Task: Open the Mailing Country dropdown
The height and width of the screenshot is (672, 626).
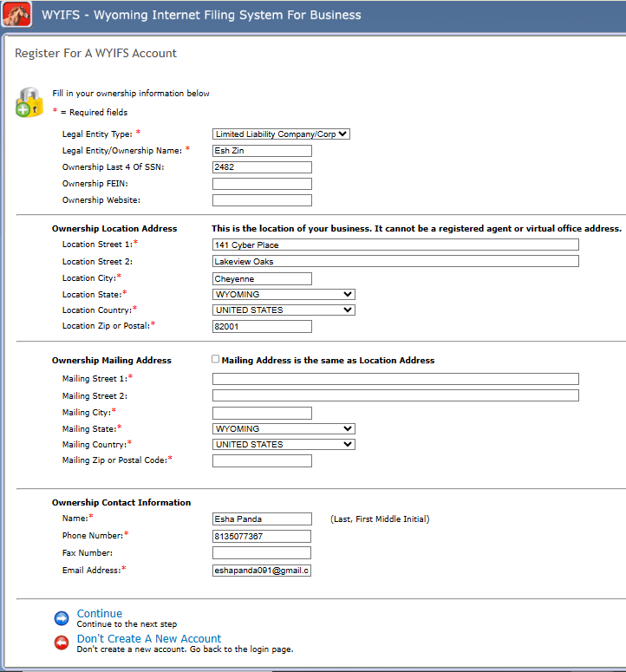Action: click(284, 444)
